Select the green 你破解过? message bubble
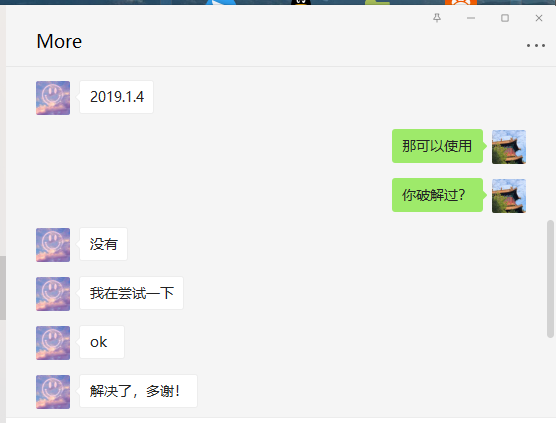The width and height of the screenshot is (556, 423). (438, 195)
